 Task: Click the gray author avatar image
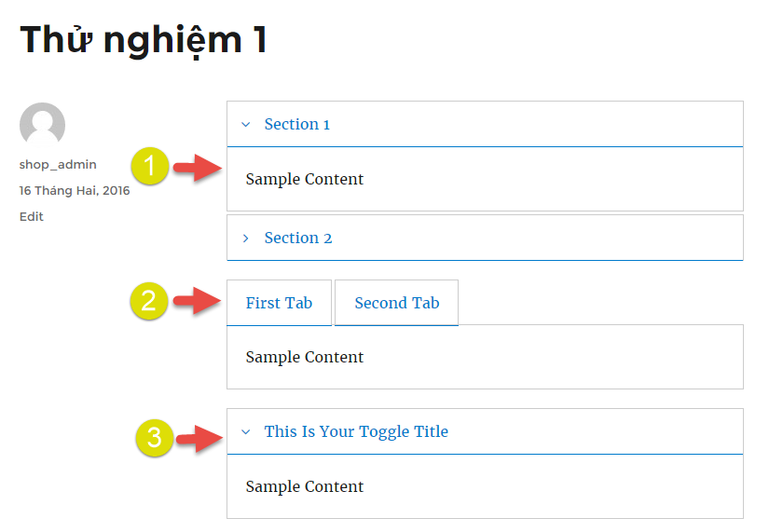click(42, 125)
